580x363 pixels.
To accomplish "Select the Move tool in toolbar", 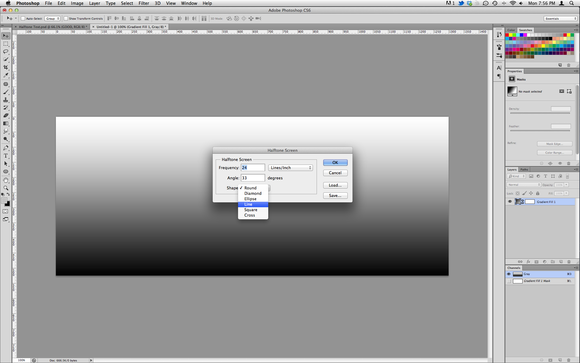I will pyautogui.click(x=6, y=36).
